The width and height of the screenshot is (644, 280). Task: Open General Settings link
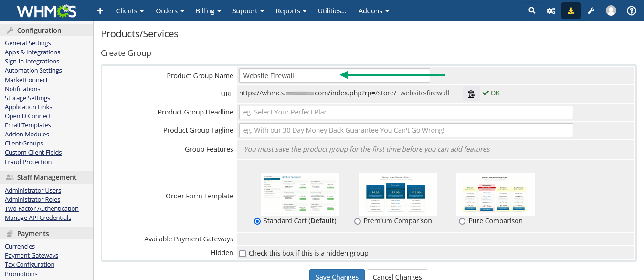click(x=28, y=43)
